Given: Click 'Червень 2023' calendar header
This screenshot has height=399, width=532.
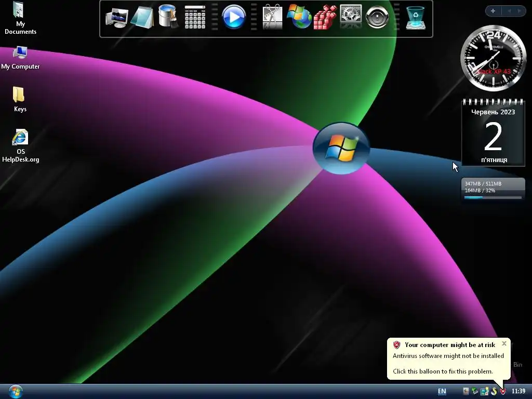Looking at the screenshot, I should (493, 112).
